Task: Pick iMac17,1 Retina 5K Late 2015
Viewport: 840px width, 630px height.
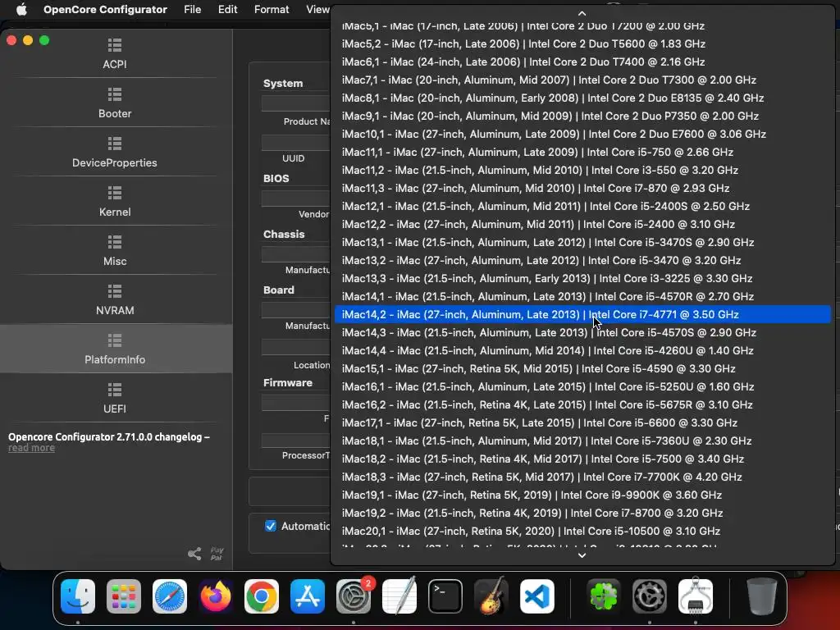Action: (x=582, y=422)
